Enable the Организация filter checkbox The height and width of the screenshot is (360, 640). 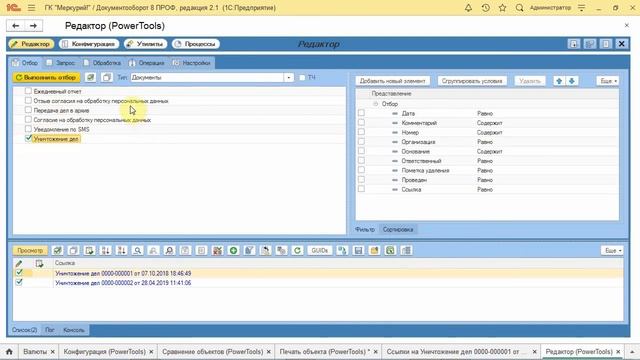(x=361, y=142)
